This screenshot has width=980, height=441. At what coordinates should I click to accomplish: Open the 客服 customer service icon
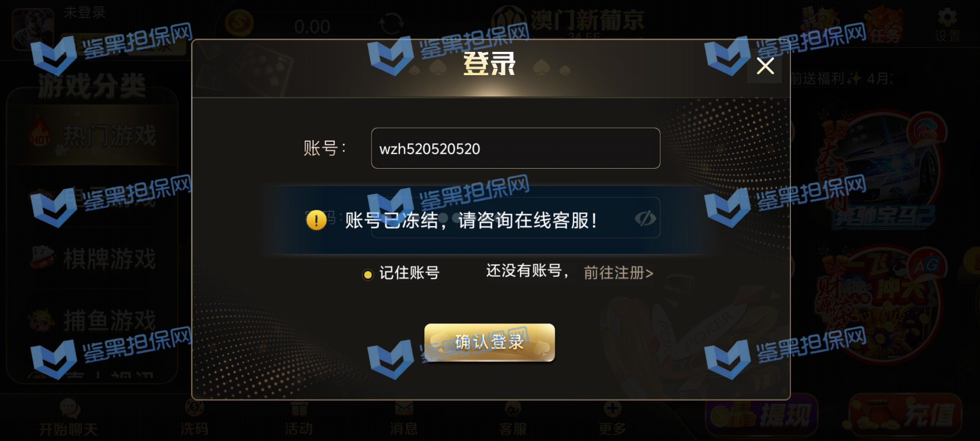click(x=513, y=417)
